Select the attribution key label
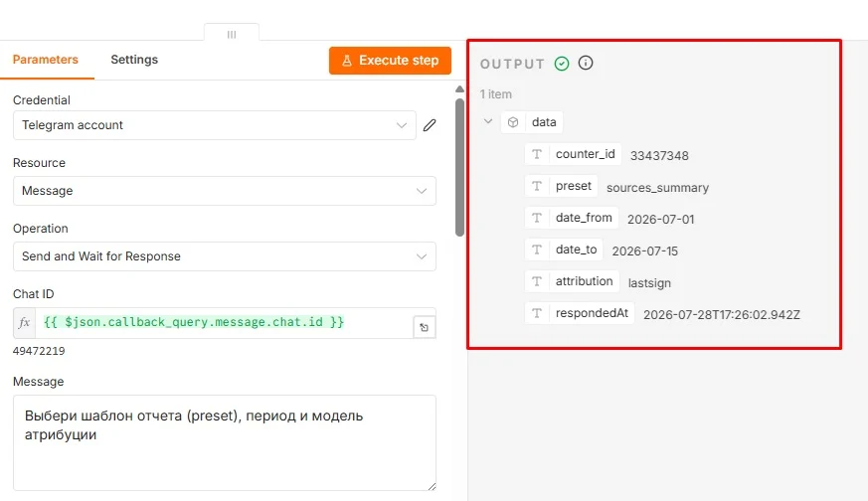Image resolution: width=868 pixels, height=501 pixels. click(x=584, y=281)
